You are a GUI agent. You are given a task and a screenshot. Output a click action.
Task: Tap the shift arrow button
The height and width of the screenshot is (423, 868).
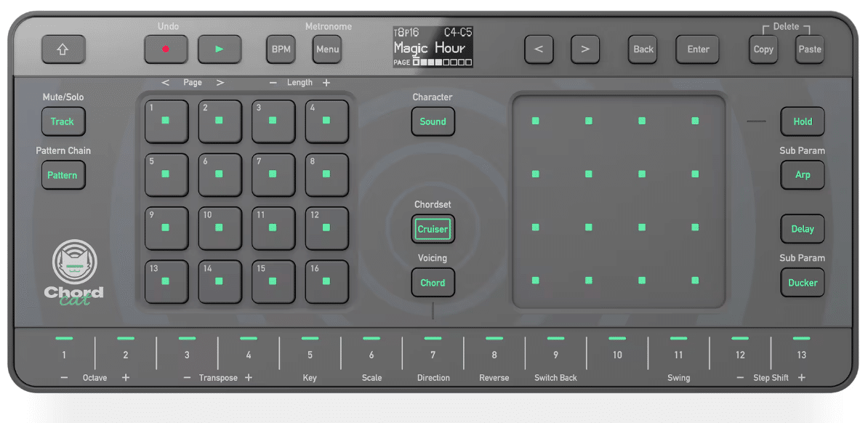tap(63, 49)
